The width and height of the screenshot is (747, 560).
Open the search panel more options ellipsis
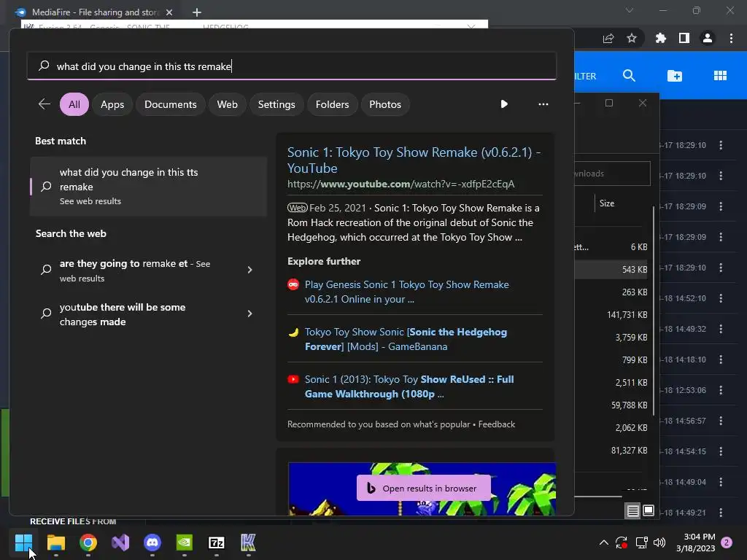543,104
